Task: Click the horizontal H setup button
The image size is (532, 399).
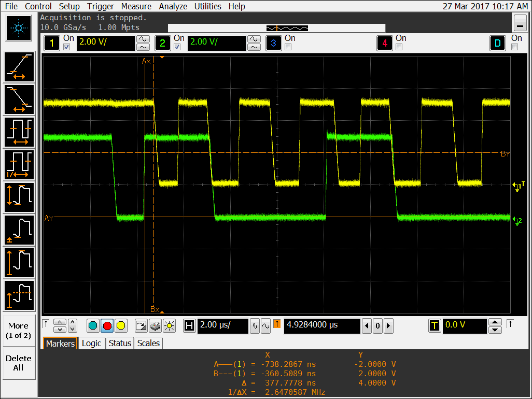Action: 189,326
